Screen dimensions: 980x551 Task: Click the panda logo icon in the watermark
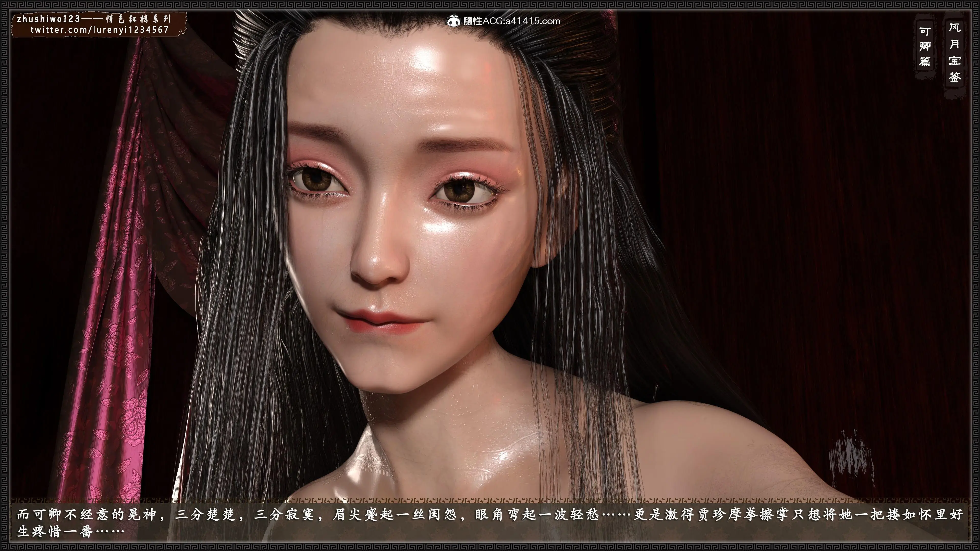point(454,21)
